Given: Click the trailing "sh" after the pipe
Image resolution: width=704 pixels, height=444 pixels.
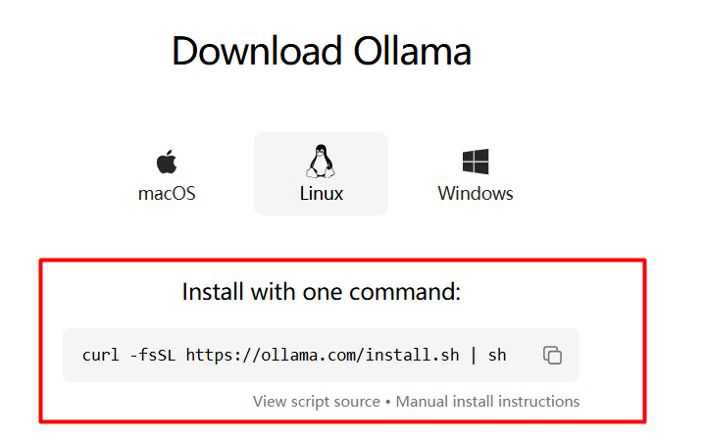Looking at the screenshot, I should pos(497,355).
